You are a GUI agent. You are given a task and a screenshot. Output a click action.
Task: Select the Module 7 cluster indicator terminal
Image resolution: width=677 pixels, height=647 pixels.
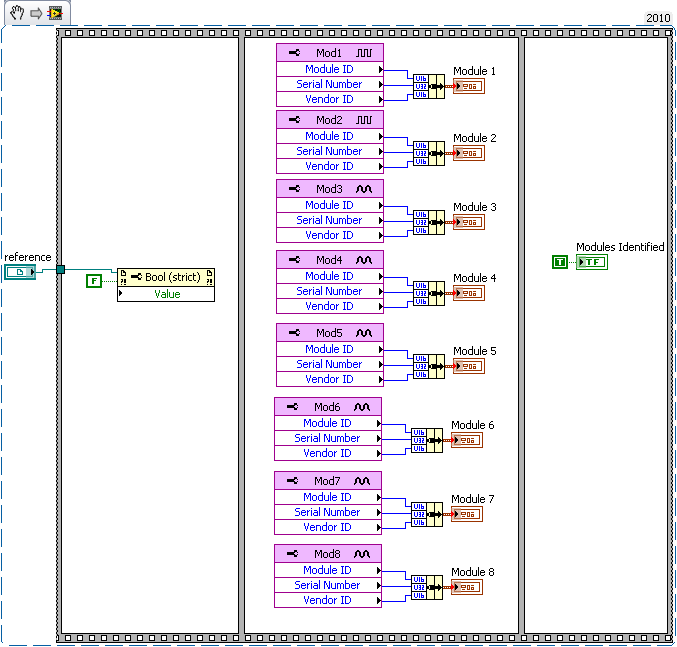(x=467, y=514)
